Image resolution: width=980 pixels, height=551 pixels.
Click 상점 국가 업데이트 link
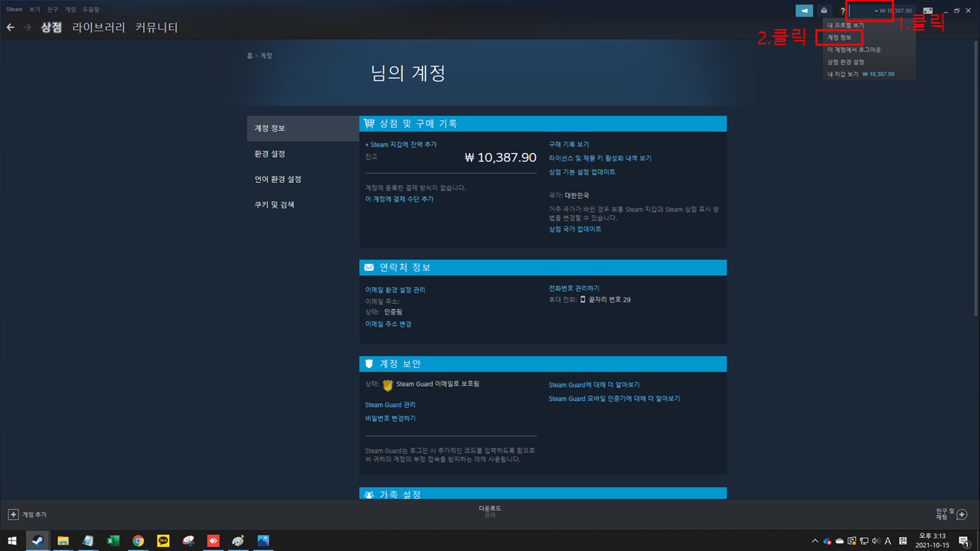pos(575,230)
